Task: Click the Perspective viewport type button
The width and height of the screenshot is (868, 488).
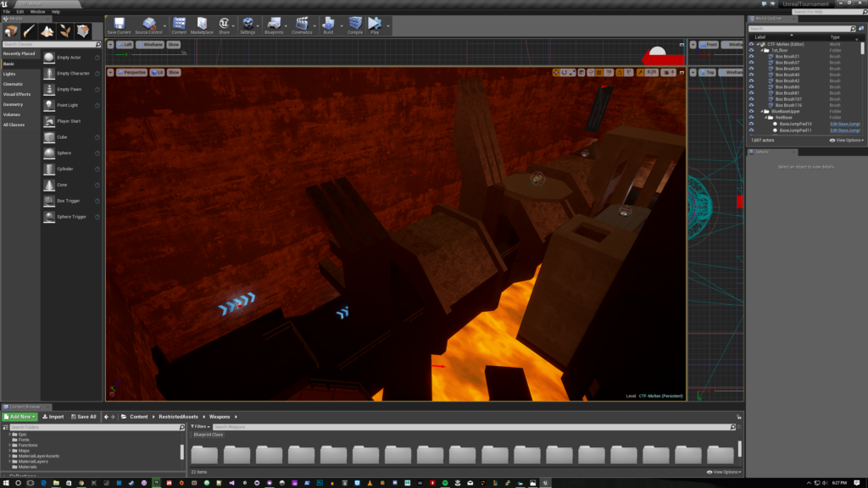Action: [131, 73]
